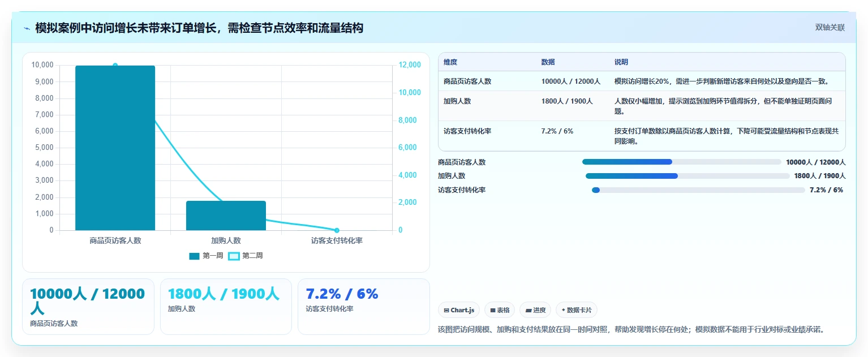
Task: Select the table cell 10000人 / 12000人
Action: [571, 81]
